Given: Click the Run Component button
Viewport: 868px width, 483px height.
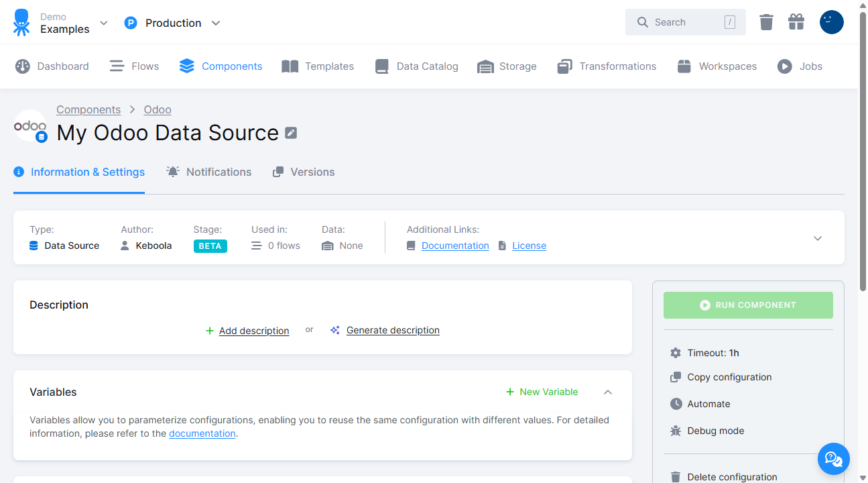Looking at the screenshot, I should point(748,305).
